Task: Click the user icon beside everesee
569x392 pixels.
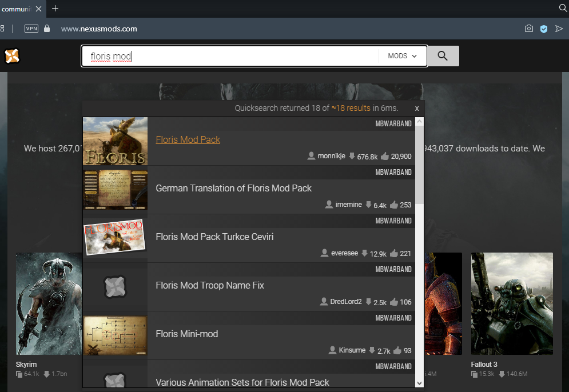Action: [x=324, y=253]
